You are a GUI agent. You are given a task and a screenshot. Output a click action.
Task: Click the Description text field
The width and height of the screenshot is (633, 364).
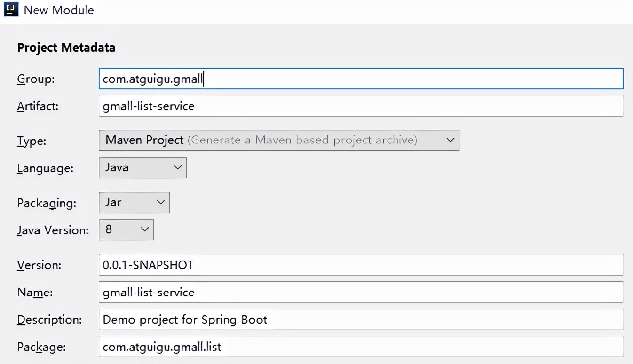361,320
